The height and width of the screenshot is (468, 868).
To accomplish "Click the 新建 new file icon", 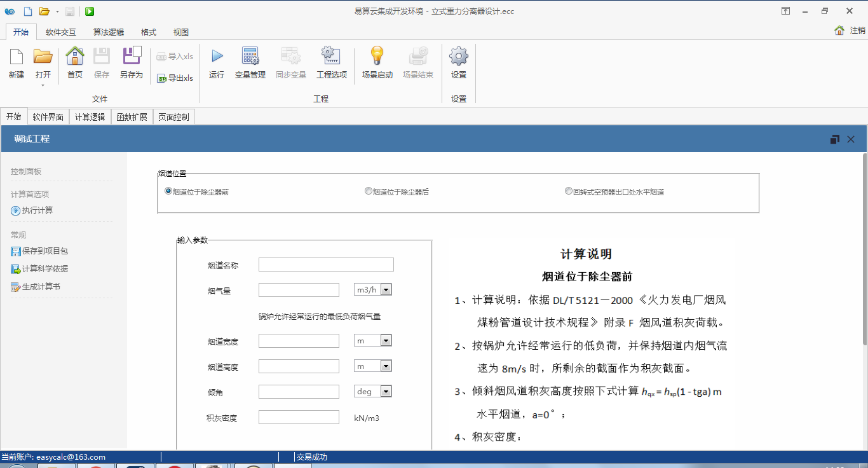I will [17, 57].
